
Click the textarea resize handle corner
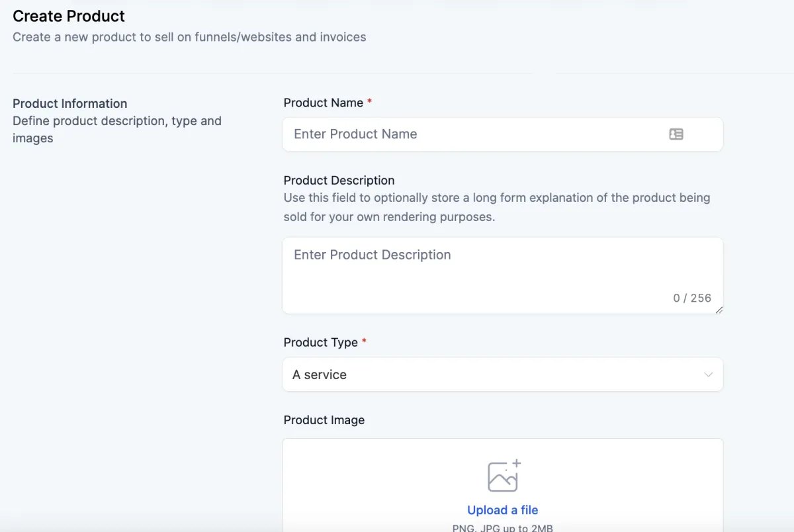(x=719, y=310)
